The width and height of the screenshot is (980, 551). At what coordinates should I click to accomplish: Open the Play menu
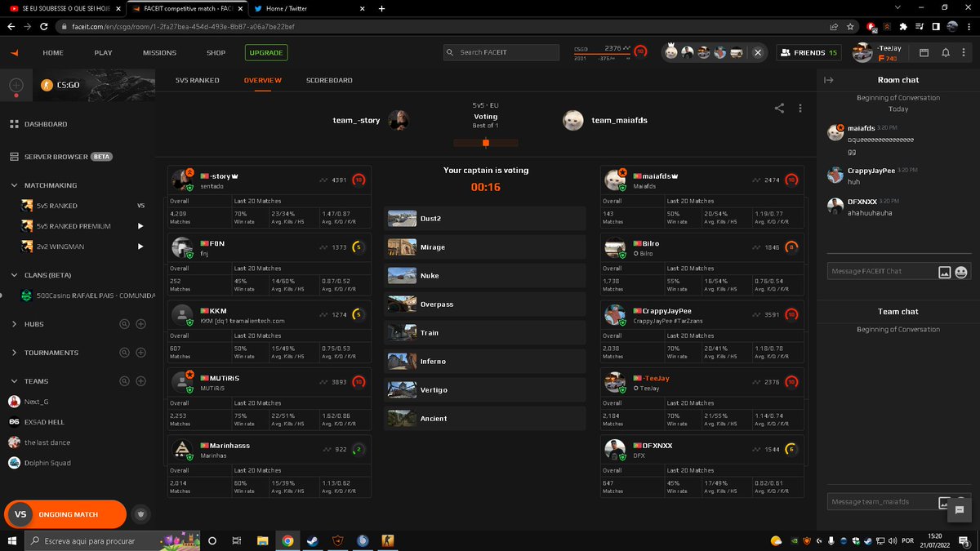point(104,53)
